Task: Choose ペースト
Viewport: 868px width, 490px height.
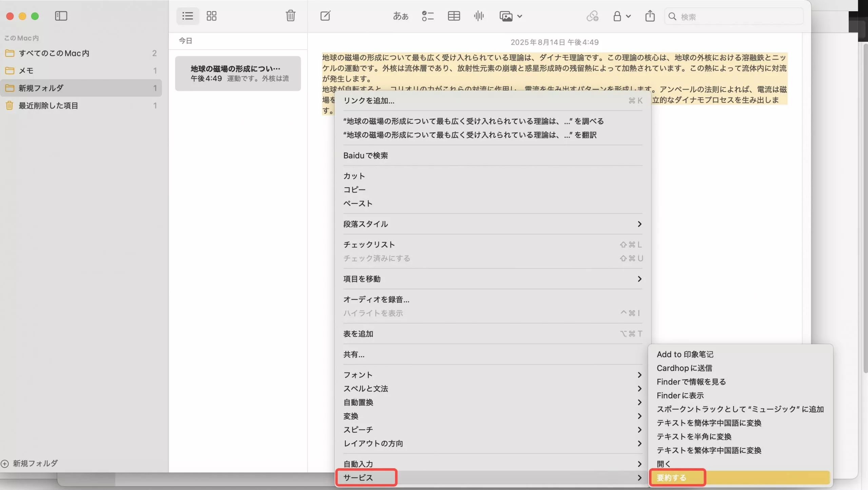Action: coord(493,204)
